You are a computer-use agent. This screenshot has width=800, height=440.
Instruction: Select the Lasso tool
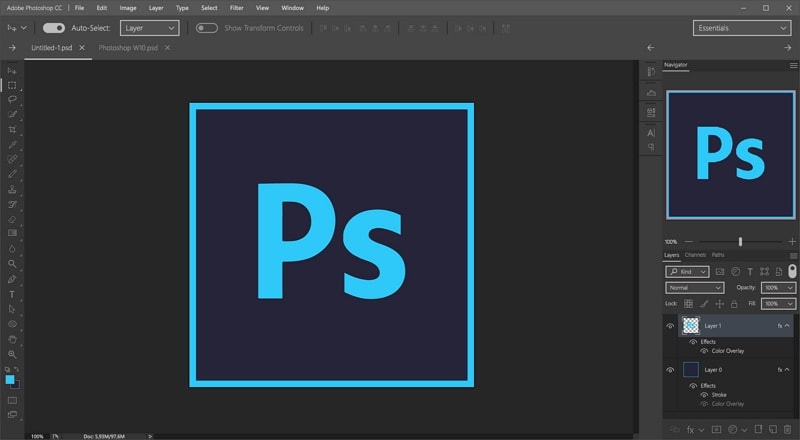(x=12, y=99)
